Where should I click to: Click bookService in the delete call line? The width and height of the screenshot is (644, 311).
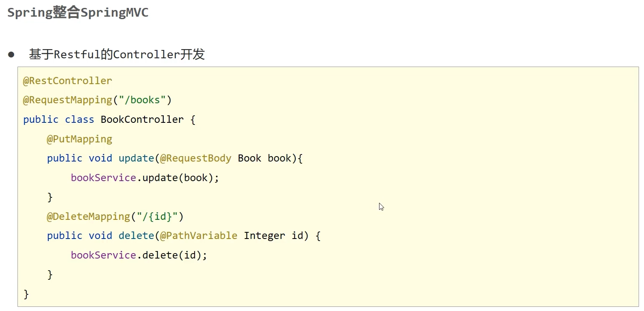pyautogui.click(x=103, y=255)
